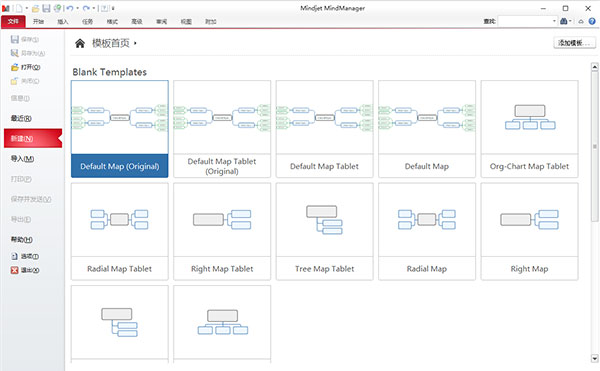Choose 另存为(A) in the backstage menu
The height and width of the screenshot is (371, 600).
pos(28,53)
